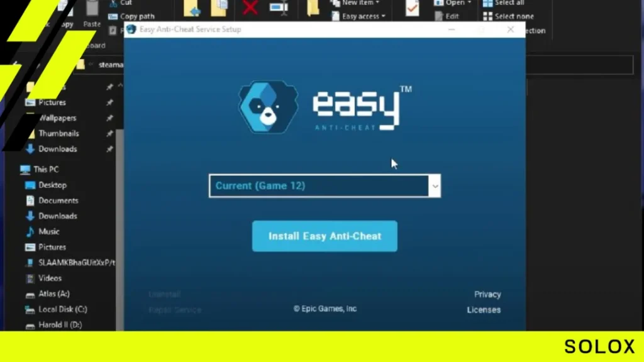Expand the Open dropdown in the ribbon
The height and width of the screenshot is (362, 644).
pos(453,3)
